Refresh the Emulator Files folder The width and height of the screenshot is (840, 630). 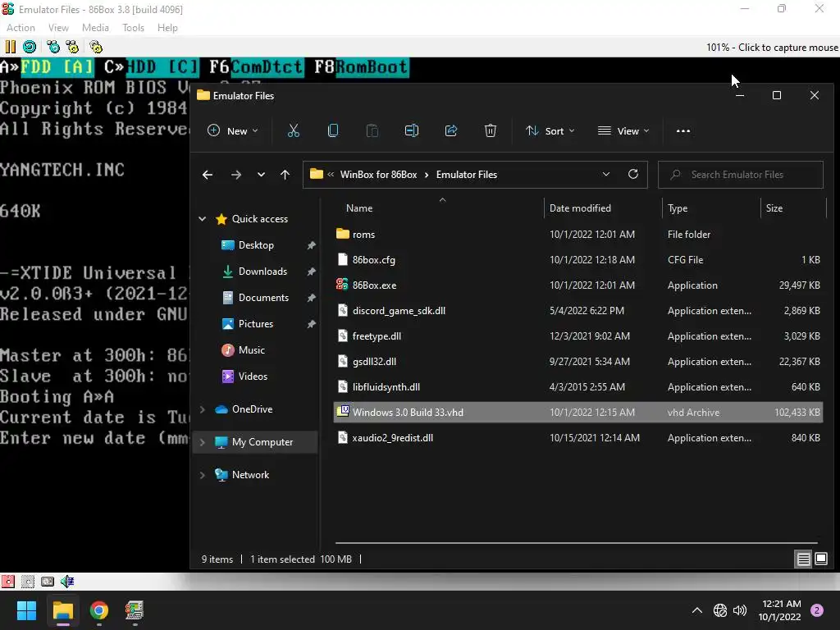[x=633, y=175]
